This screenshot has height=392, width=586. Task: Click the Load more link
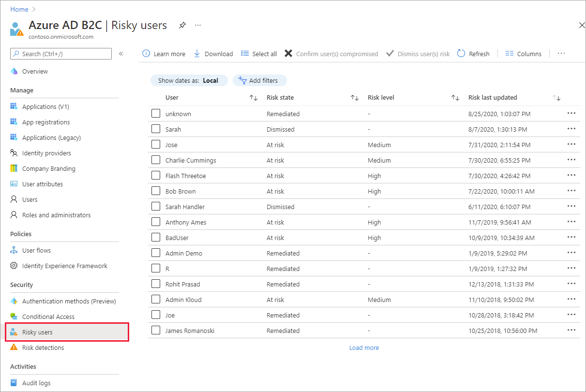pos(364,347)
